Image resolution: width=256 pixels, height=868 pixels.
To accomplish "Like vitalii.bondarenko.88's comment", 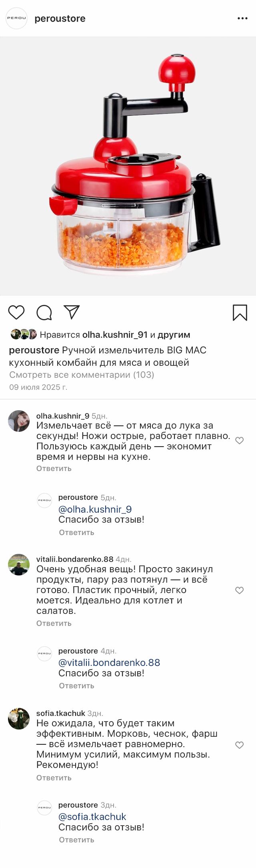I will [239, 590].
